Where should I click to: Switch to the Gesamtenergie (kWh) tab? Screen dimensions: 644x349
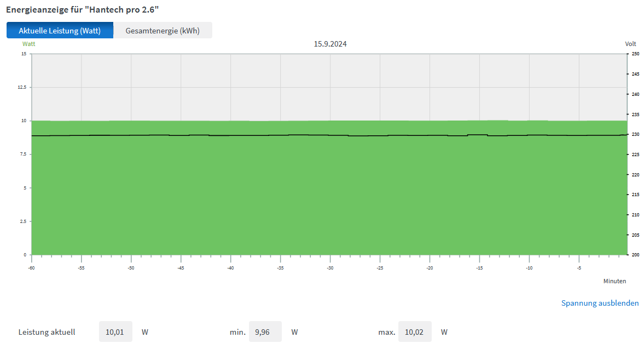coord(163,31)
